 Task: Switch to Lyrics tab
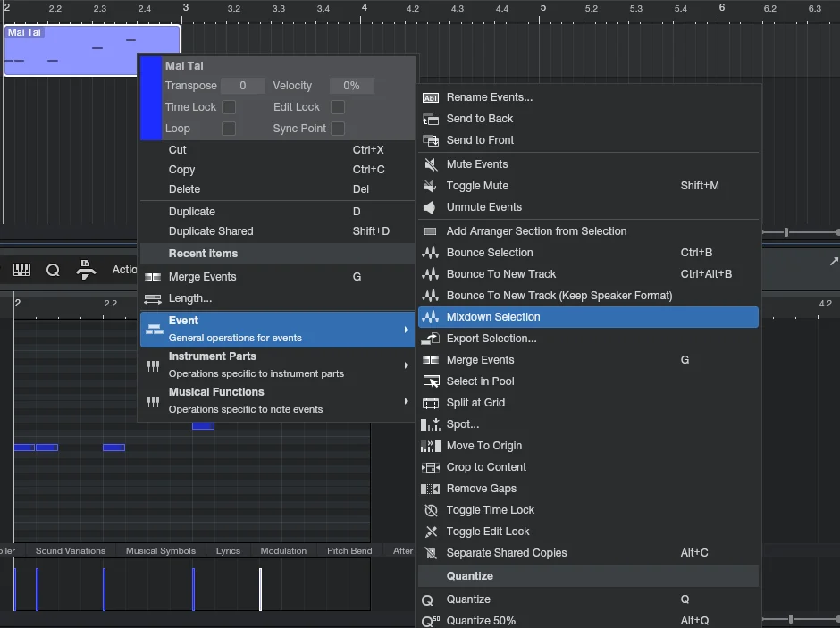(x=228, y=551)
